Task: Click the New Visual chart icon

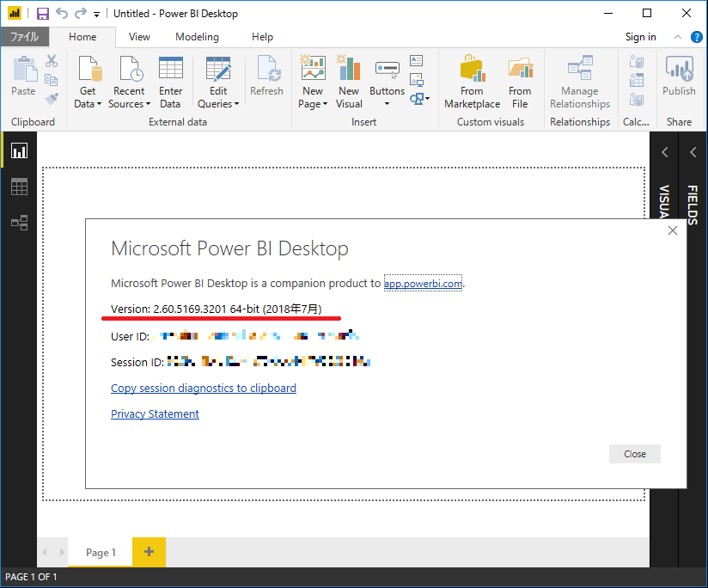Action: click(348, 70)
